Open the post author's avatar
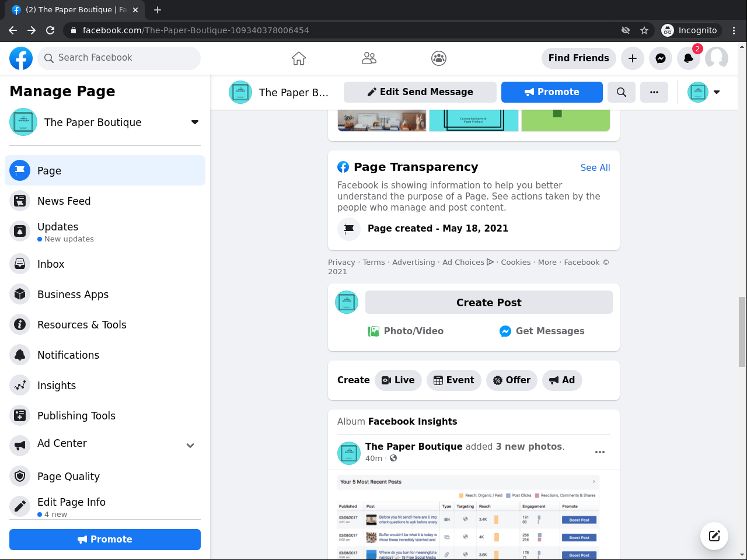 click(x=349, y=453)
